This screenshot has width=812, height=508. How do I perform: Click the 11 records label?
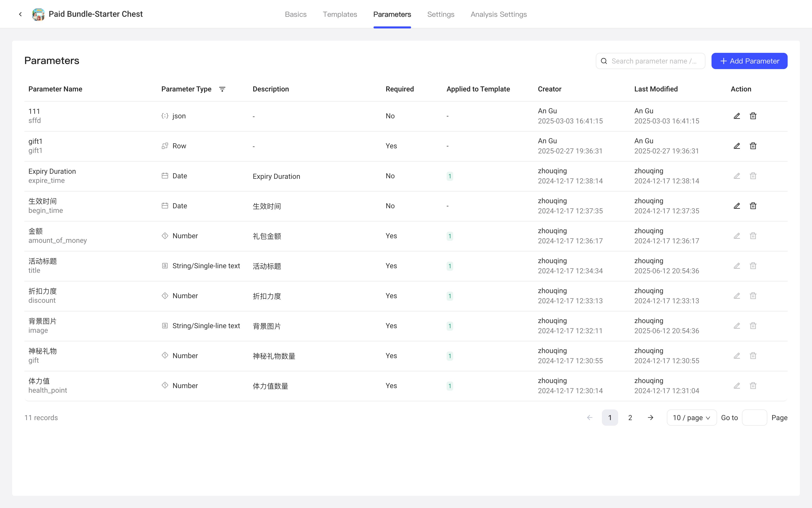pos(41,418)
